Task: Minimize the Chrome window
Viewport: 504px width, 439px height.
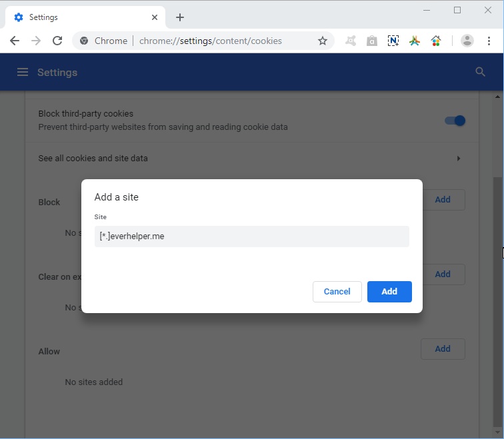Action: (427, 10)
